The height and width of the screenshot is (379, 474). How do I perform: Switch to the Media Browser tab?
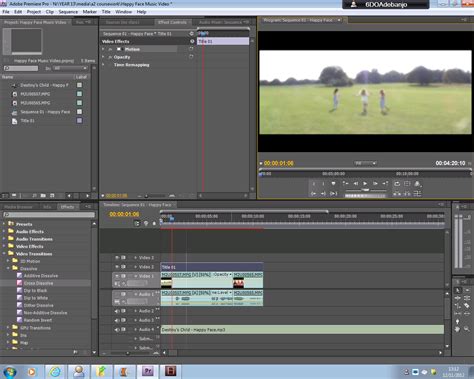(x=18, y=207)
